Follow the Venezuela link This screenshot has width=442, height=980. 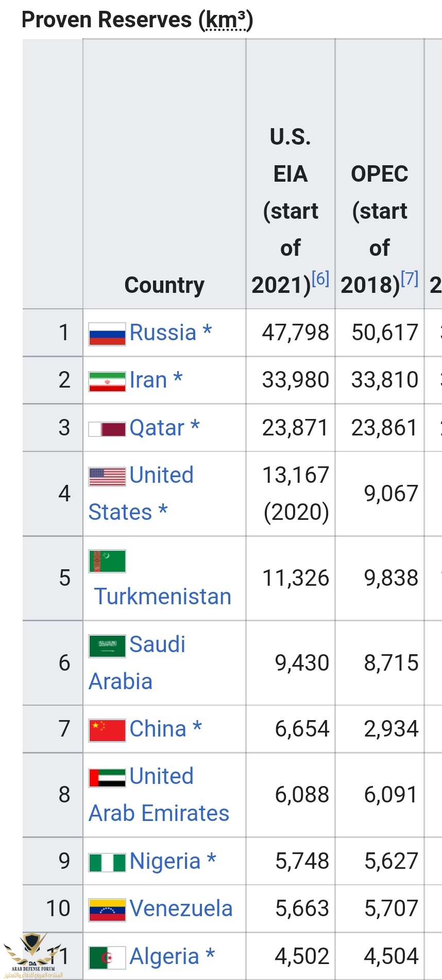point(181,908)
